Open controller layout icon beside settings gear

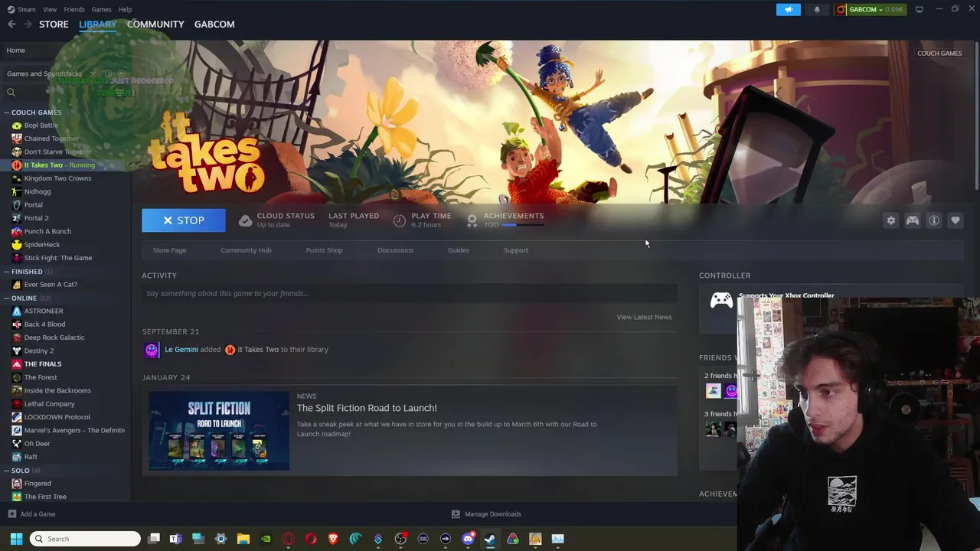pos(913,220)
